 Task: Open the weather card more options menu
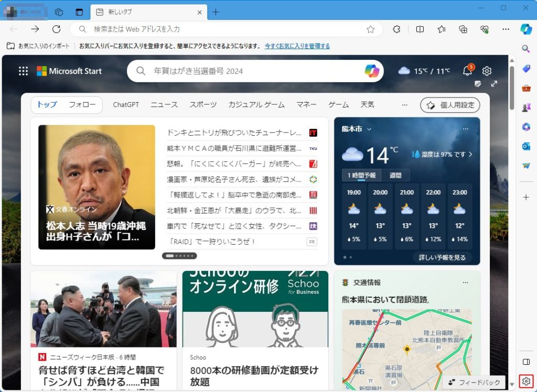[x=465, y=129]
